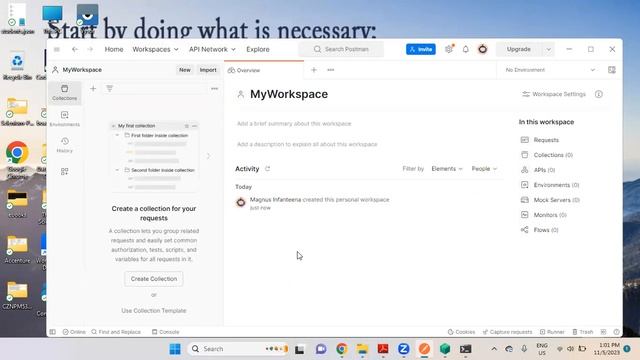Click the Invite button
Screen dimensions: 640x360
pos(421,49)
